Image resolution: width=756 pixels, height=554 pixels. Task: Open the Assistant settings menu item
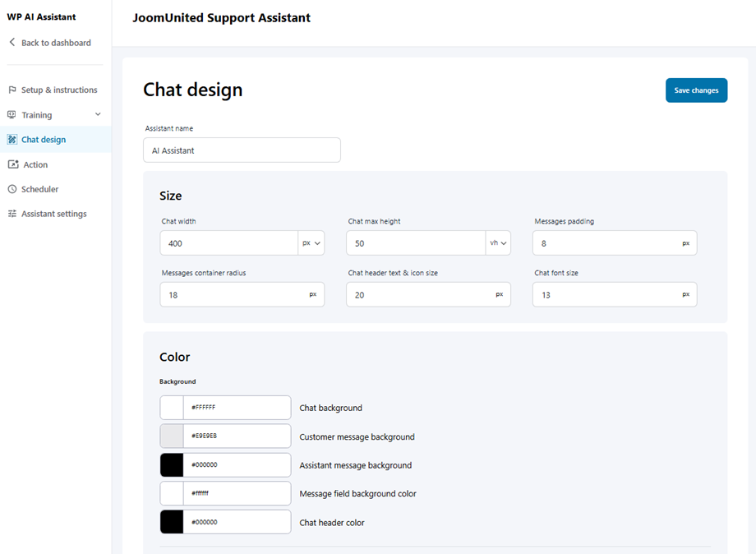point(53,214)
